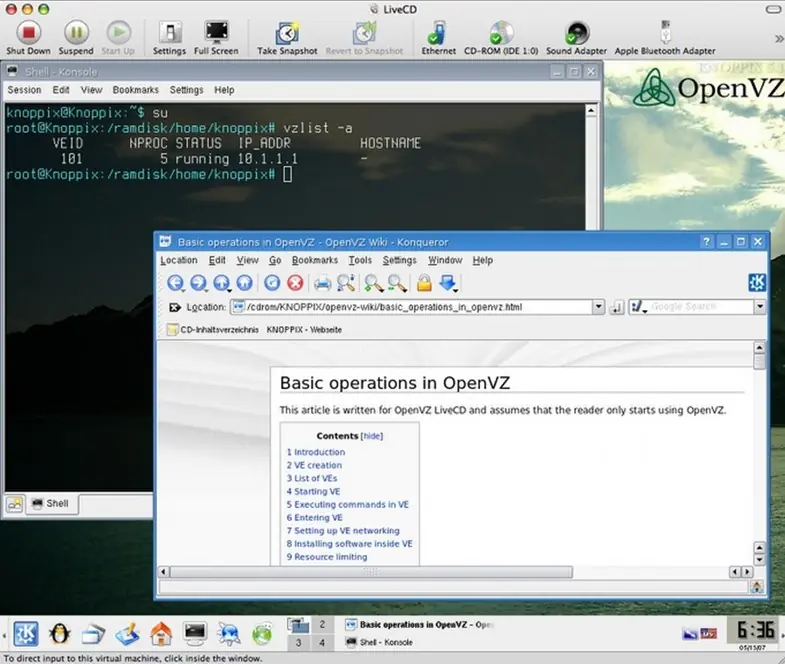This screenshot has width=785, height=664.
Task: Click the KDE gear throbber icon
Action: (x=756, y=282)
